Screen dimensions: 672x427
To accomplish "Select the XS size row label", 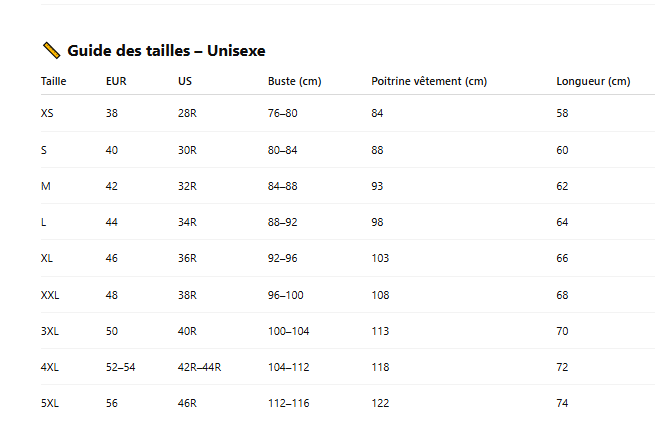I will [x=47, y=113].
